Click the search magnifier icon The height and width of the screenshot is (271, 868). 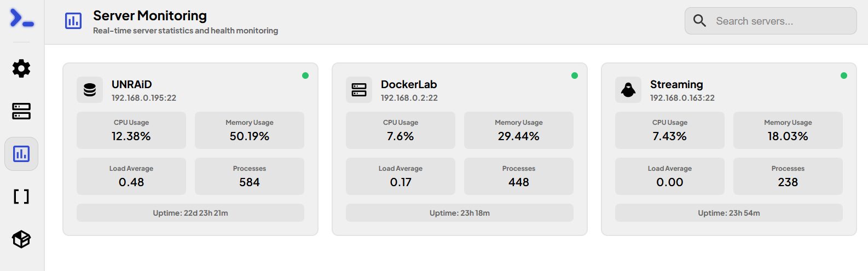699,21
